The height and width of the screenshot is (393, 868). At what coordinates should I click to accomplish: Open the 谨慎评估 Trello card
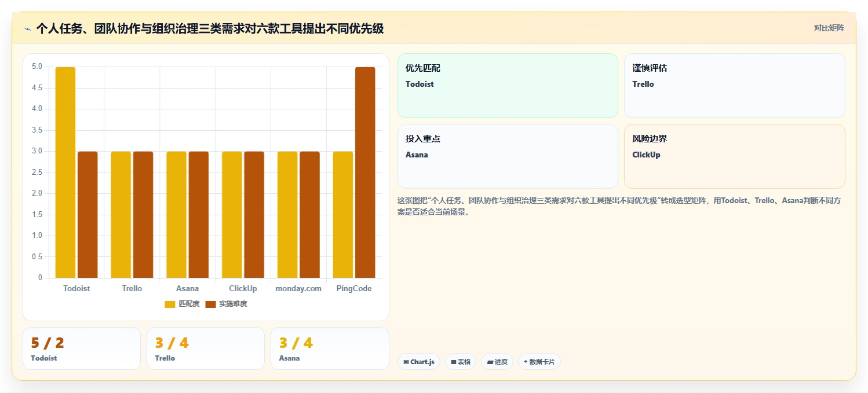pyautogui.click(x=735, y=86)
